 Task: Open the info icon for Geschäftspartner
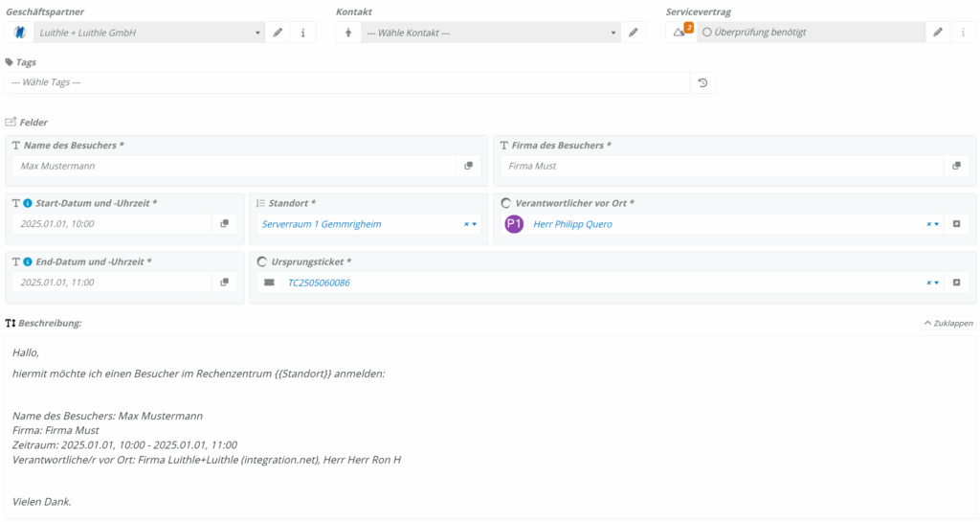[303, 33]
